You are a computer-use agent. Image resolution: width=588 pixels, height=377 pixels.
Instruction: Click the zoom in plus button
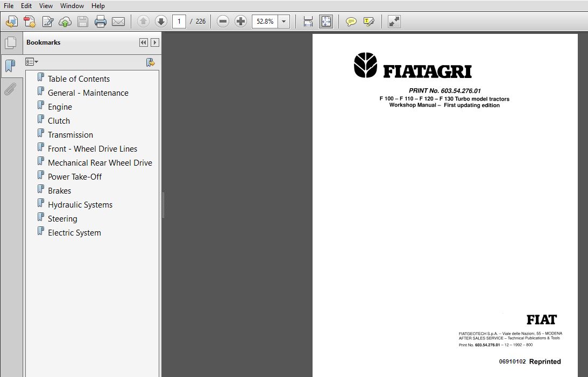pyautogui.click(x=240, y=22)
